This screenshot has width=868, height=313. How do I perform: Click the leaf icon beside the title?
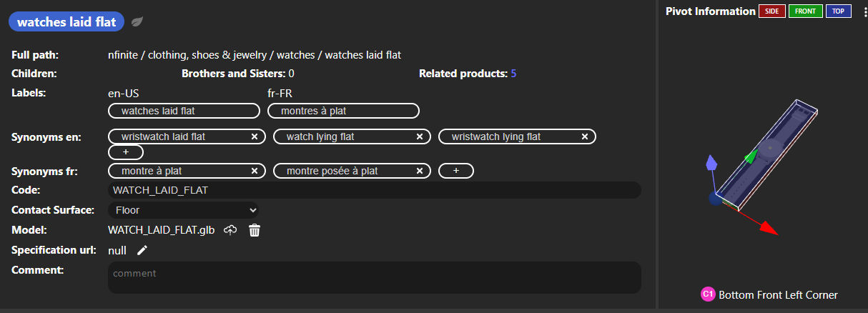[x=137, y=22]
